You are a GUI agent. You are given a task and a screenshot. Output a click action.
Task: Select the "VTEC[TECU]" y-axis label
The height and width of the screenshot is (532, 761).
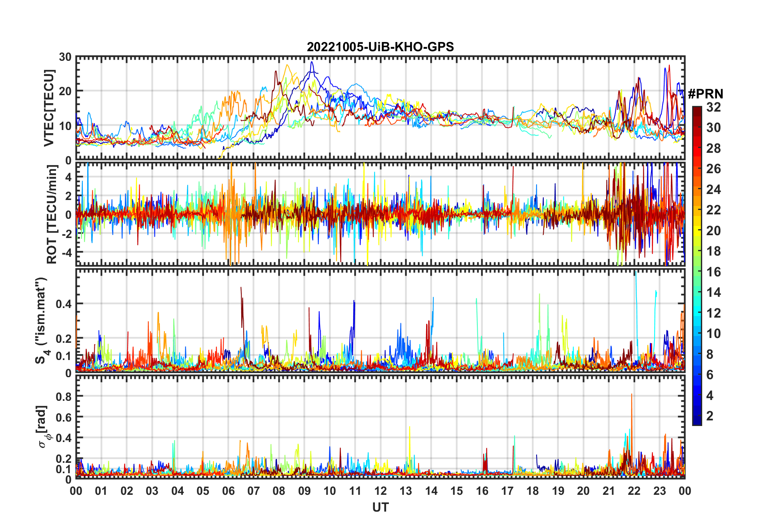pos(49,108)
